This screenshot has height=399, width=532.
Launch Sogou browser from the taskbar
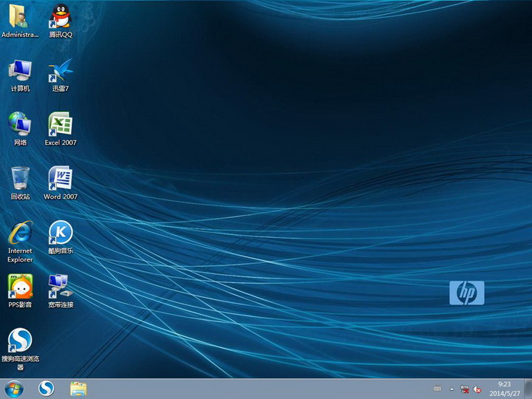[x=47, y=389]
